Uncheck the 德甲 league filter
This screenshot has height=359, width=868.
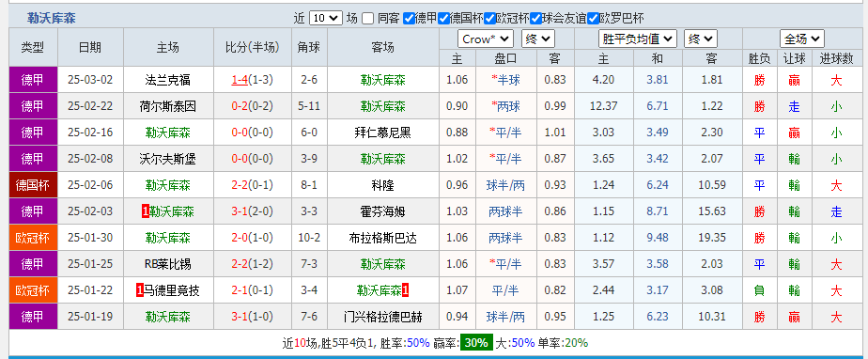click(409, 19)
